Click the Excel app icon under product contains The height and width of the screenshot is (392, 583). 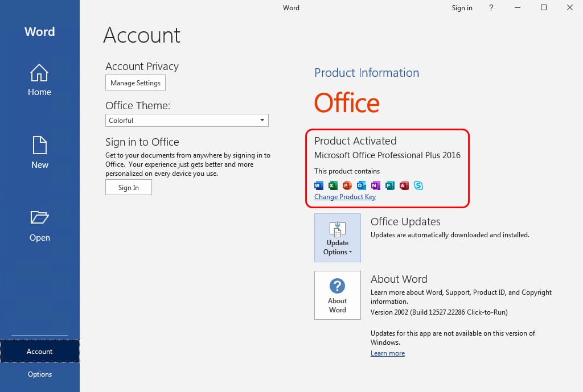coord(332,185)
